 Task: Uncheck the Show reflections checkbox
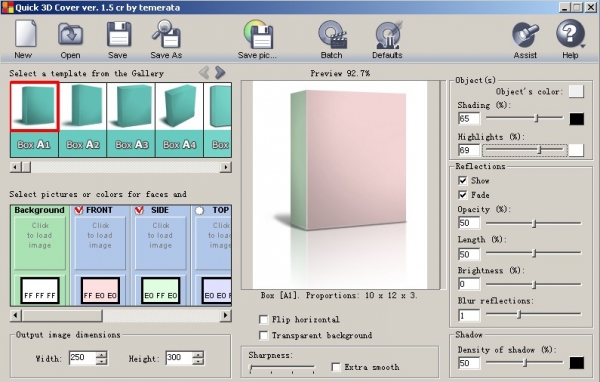pos(462,180)
